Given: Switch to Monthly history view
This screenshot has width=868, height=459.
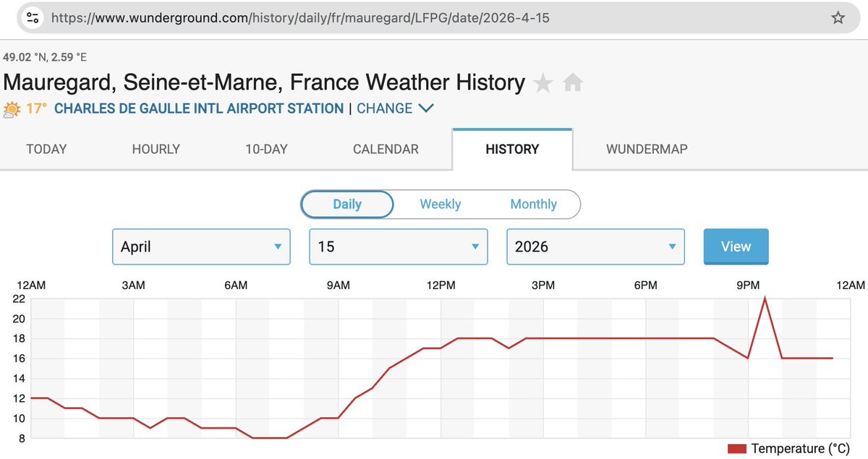Looking at the screenshot, I should (534, 204).
